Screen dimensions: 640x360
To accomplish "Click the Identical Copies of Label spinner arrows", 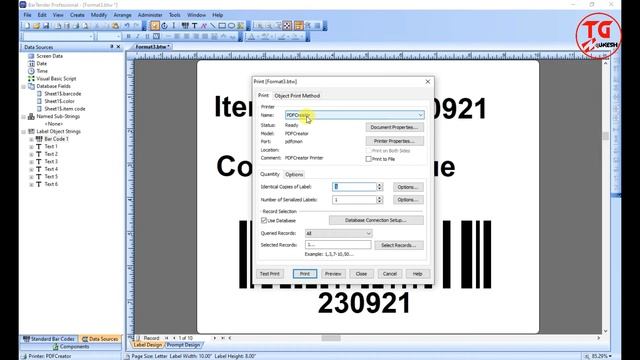I will (x=380, y=187).
